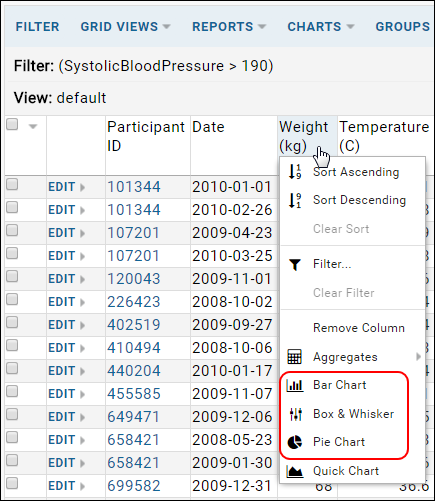Click the Bar Chart icon

[x=295, y=385]
